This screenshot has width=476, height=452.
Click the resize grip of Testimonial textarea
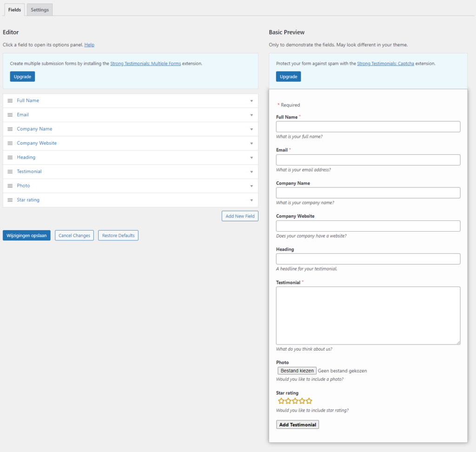[458, 343]
